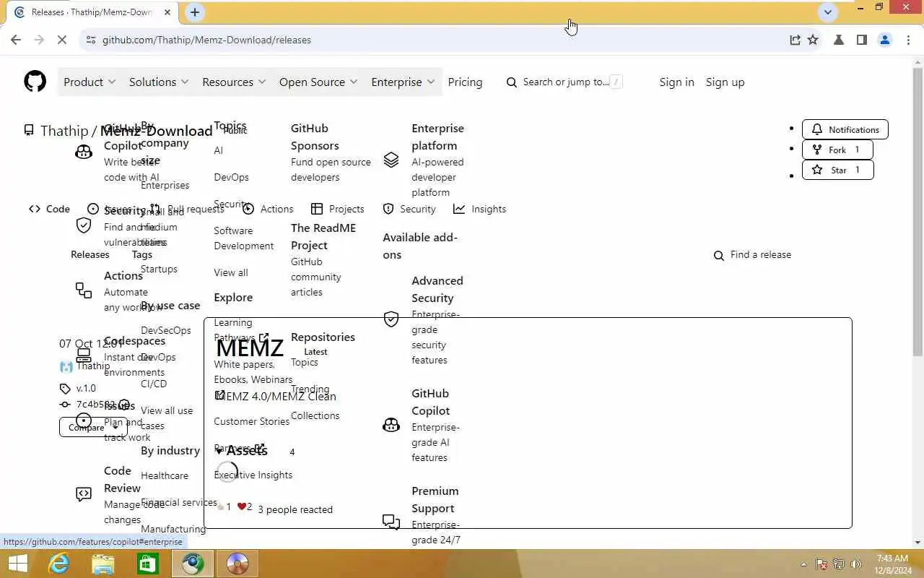Screen dimensions: 924x578
Task: Open the Insights repository tab
Action: (x=479, y=209)
